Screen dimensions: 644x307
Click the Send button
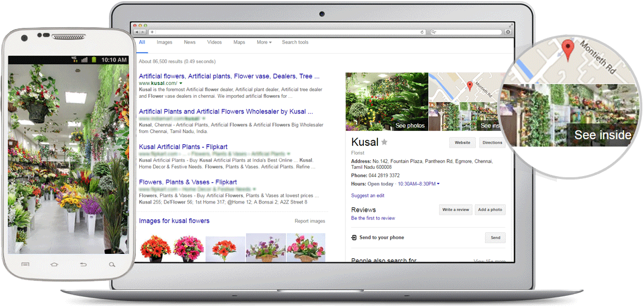pos(495,238)
